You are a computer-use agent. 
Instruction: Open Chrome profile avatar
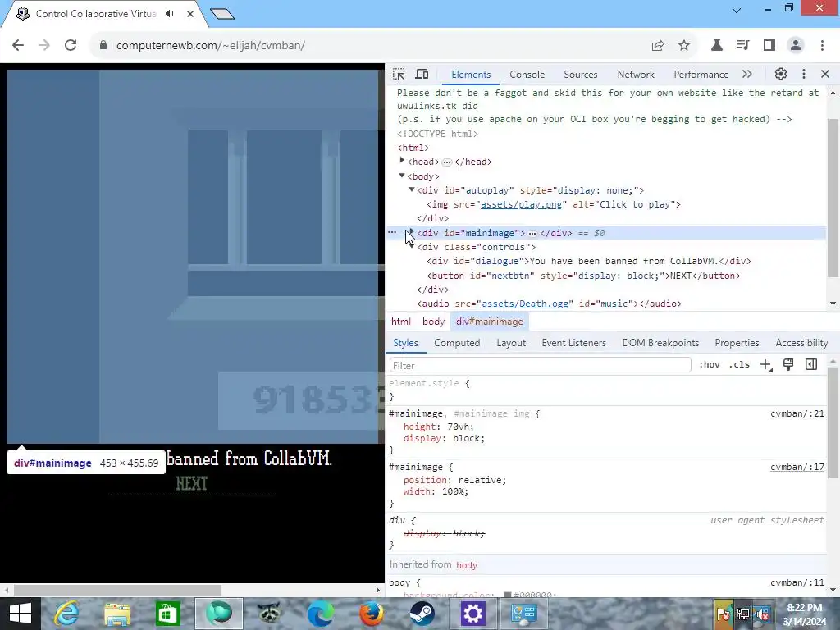click(796, 46)
